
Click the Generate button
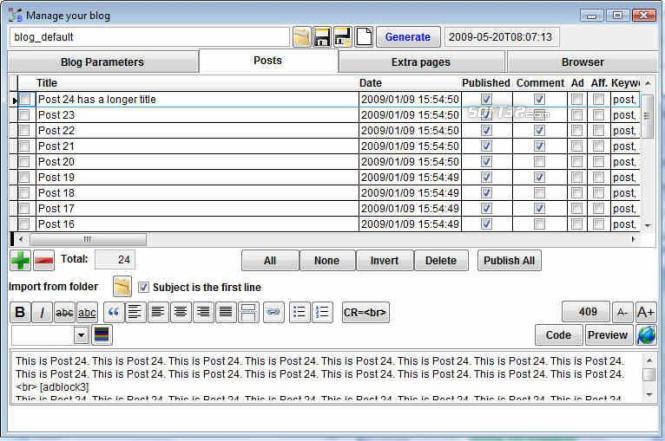[x=408, y=37]
